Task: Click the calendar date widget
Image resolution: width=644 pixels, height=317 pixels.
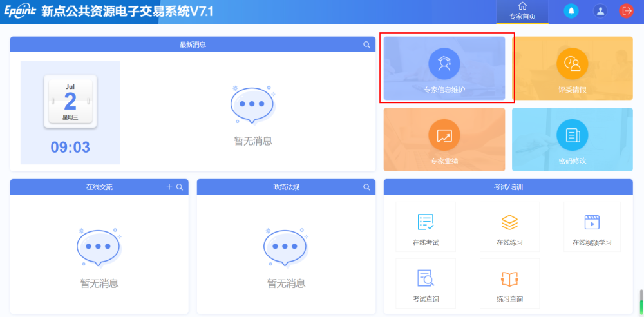Action: 70,101
